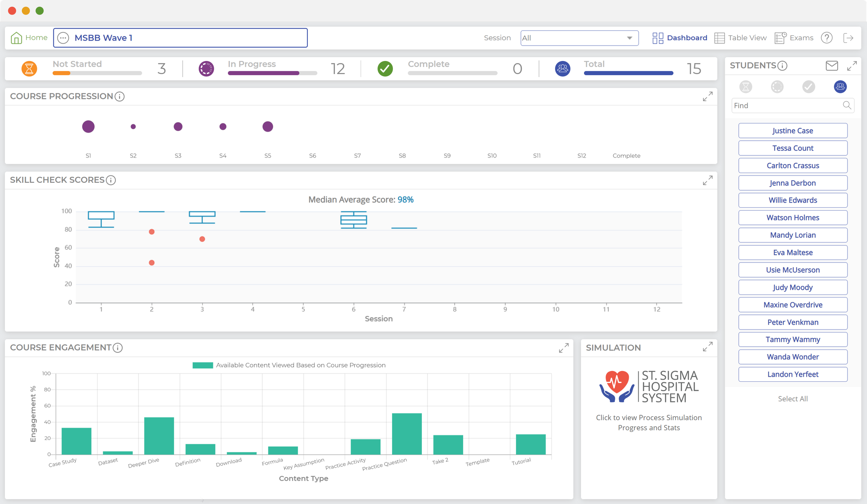Click the logout arrow icon

tap(848, 38)
